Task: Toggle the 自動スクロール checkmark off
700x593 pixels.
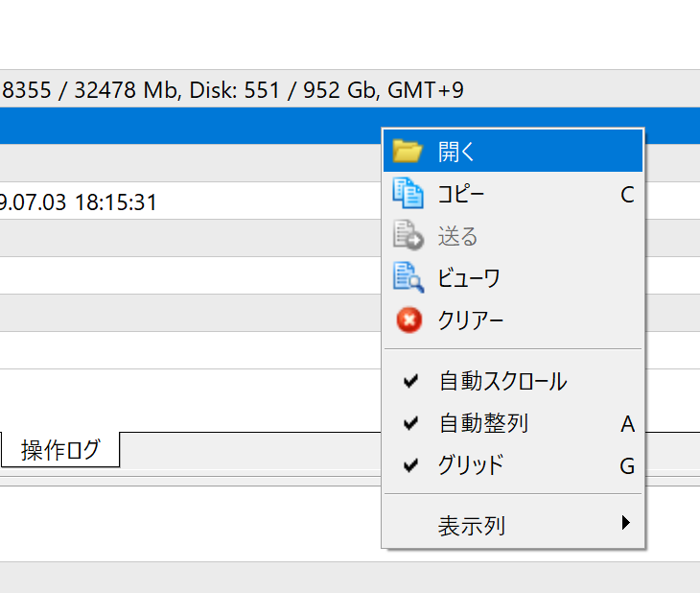Action: (x=411, y=381)
